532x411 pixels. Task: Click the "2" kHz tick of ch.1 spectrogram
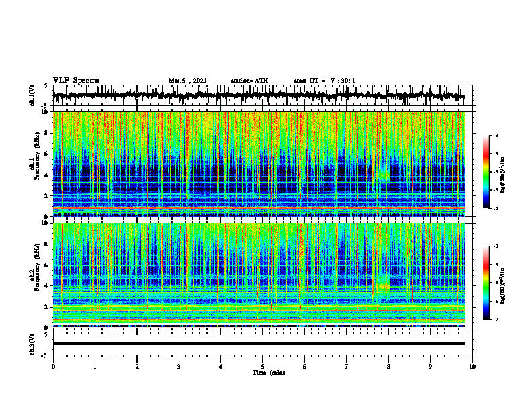pos(46,196)
